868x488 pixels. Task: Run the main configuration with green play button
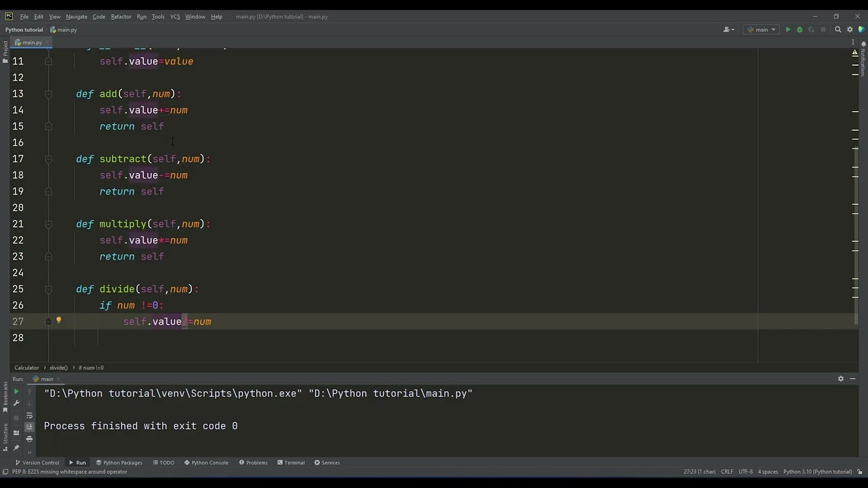point(788,30)
